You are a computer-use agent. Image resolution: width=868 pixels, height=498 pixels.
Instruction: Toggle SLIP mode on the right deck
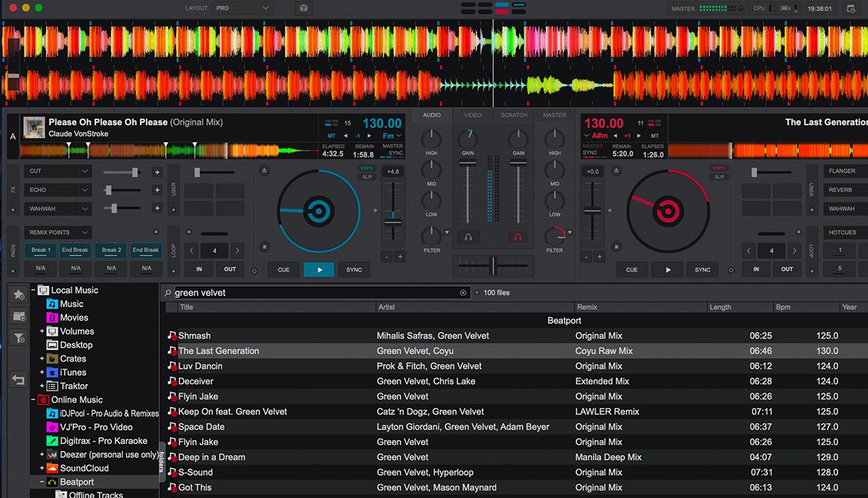click(719, 177)
